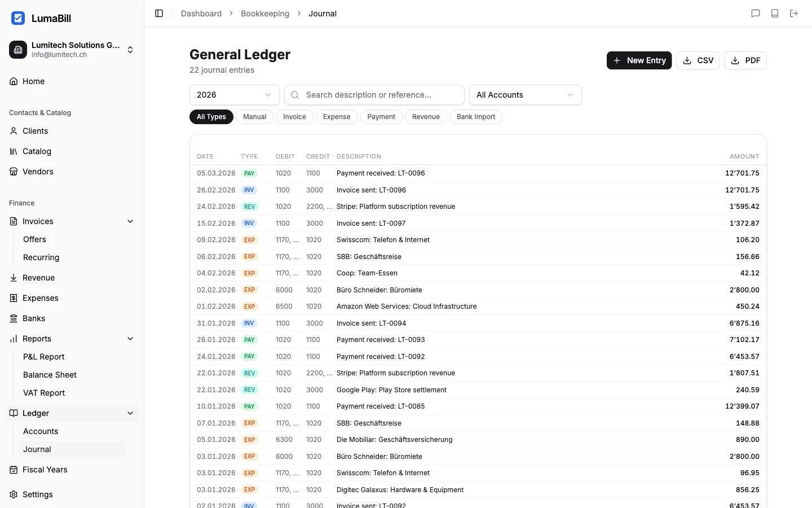Collapse the sidebar with the panel icon

(158, 13)
